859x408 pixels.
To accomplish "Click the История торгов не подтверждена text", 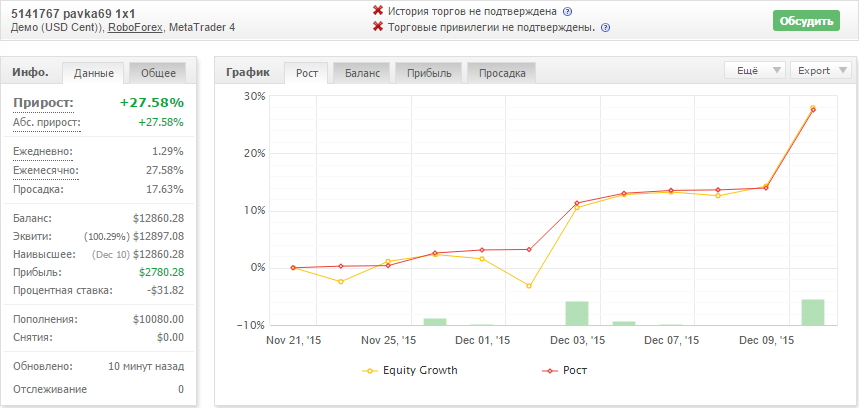I will pyautogui.click(x=472, y=12).
